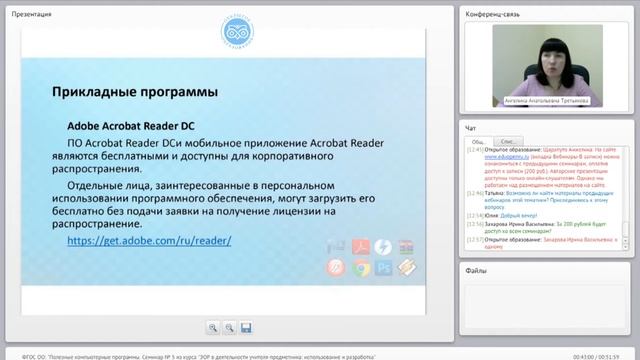The image size is (640, 360).
Task: Click the chat scrollbar thumb
Action: (x=625, y=229)
